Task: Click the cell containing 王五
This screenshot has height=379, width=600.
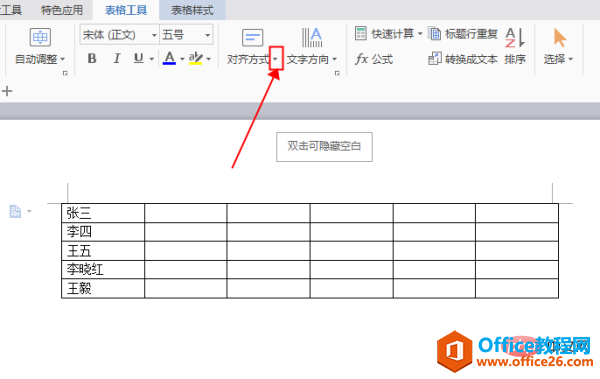Action: pyautogui.click(x=103, y=251)
